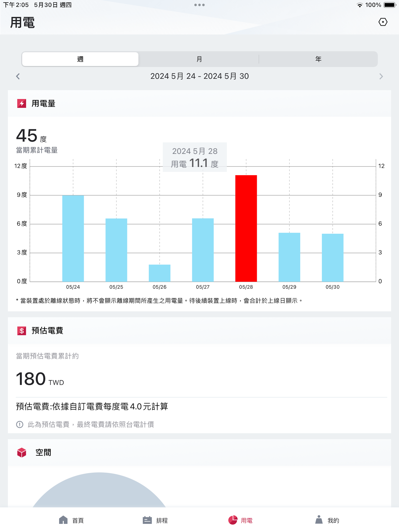Open 用電 usage tab in bottom bar

tap(240, 520)
